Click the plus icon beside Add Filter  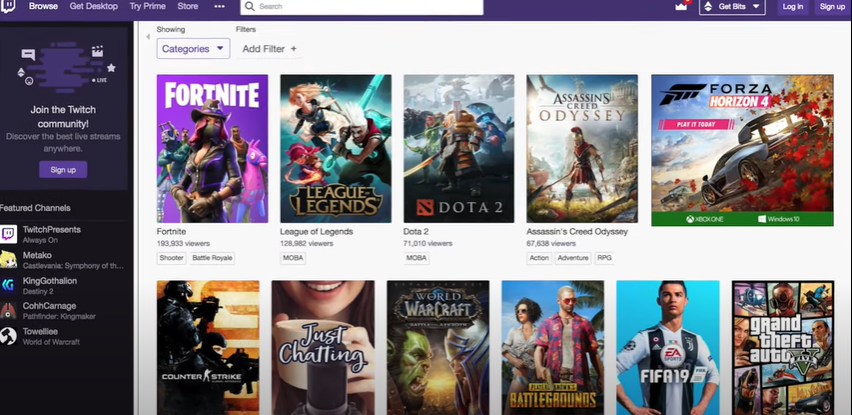293,49
